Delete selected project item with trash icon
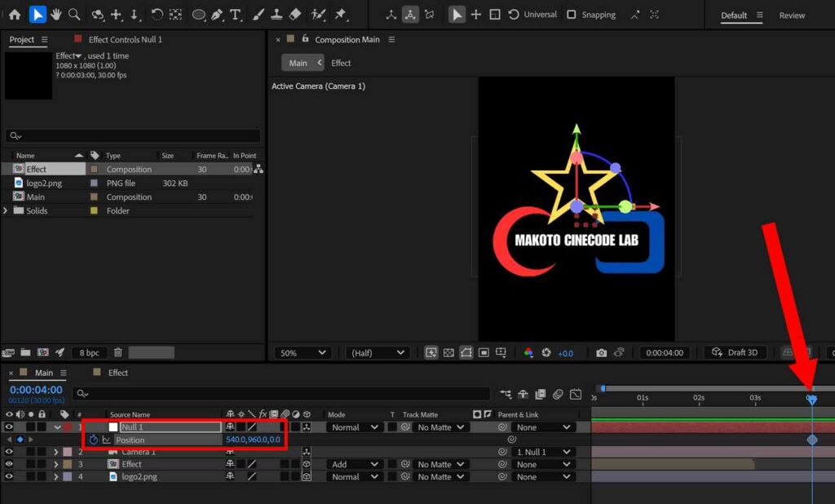The height and width of the screenshot is (504, 835). [118, 352]
